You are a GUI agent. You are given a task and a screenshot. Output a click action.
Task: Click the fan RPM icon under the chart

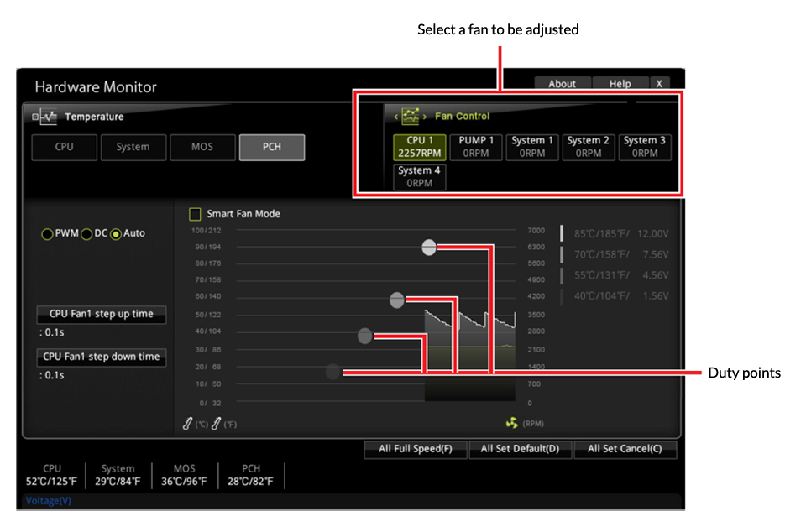tap(511, 422)
